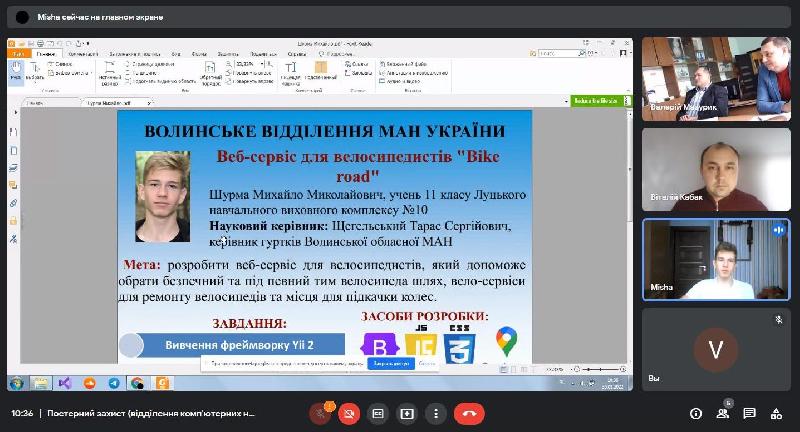Screen dimensions: 800x432
Task: Click the present screen icon
Action: tap(407, 413)
